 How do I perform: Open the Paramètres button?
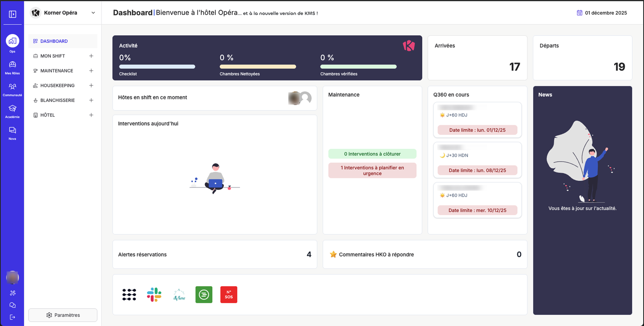[x=63, y=315]
